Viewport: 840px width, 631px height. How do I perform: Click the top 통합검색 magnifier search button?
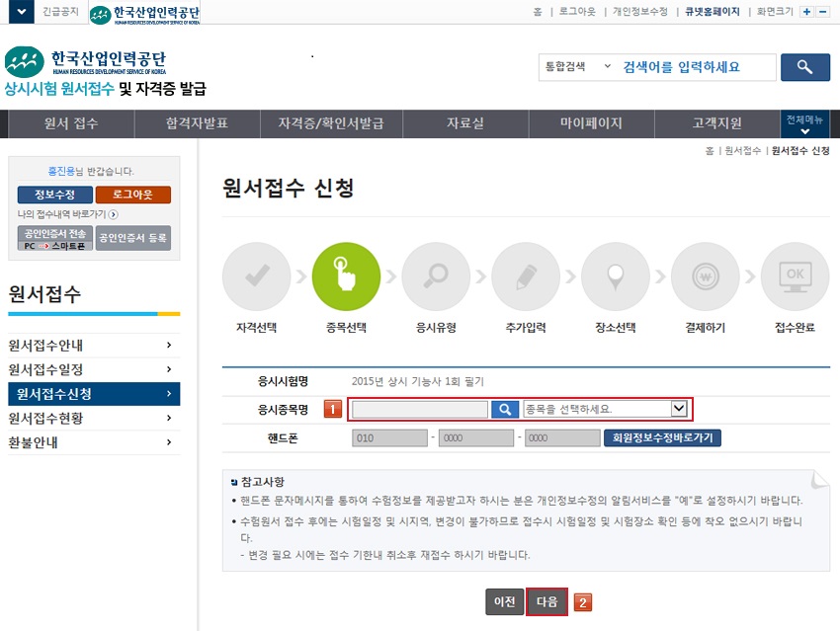(x=804, y=67)
